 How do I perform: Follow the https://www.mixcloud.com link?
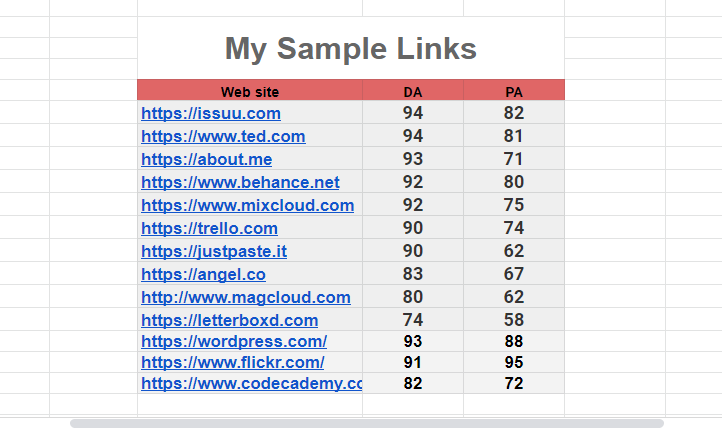click(248, 206)
